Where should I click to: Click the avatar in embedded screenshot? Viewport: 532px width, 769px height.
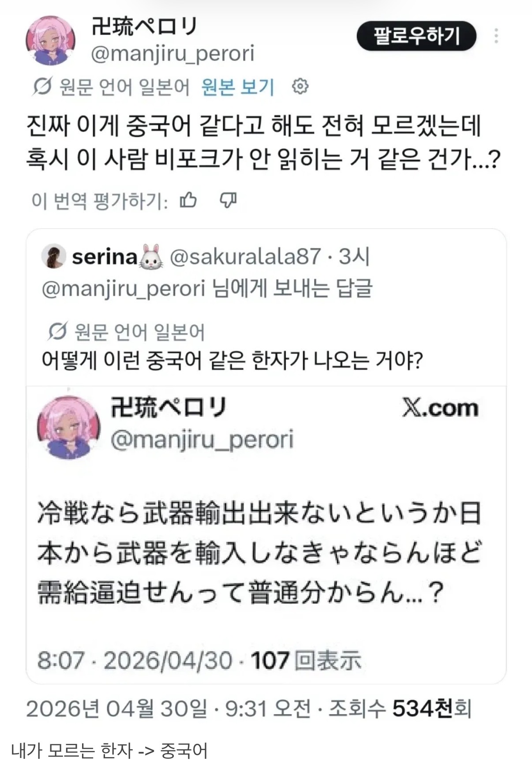68,426
